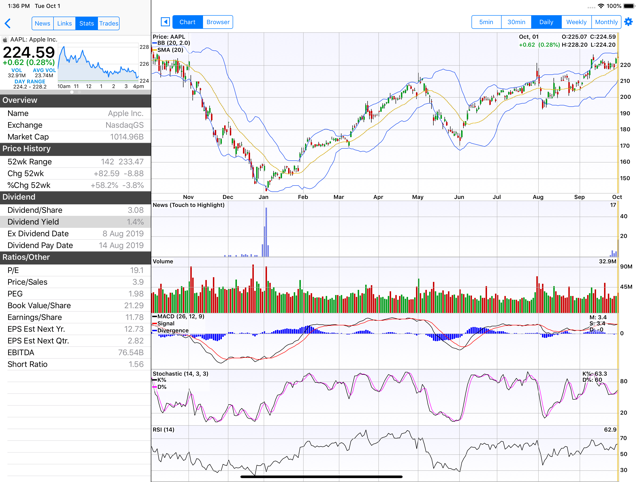
Task: Select the Book Value/Share row
Action: coord(75,306)
